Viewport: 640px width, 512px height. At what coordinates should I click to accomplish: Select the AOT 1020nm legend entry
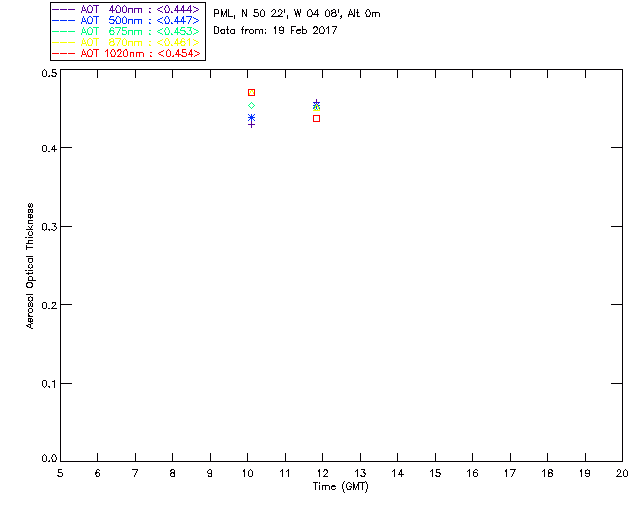point(126,53)
